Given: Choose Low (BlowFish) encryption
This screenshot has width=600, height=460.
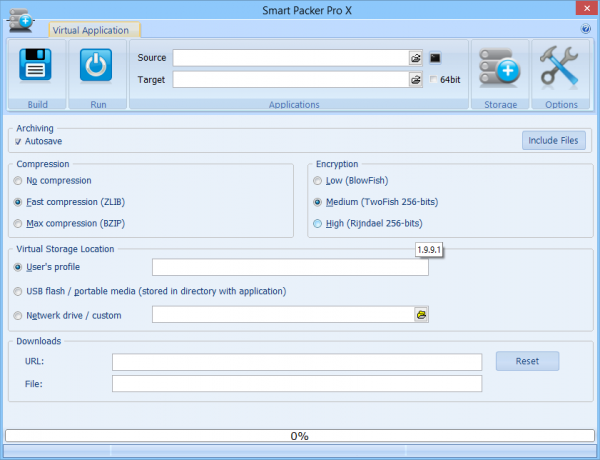Looking at the screenshot, I should coord(317,181).
